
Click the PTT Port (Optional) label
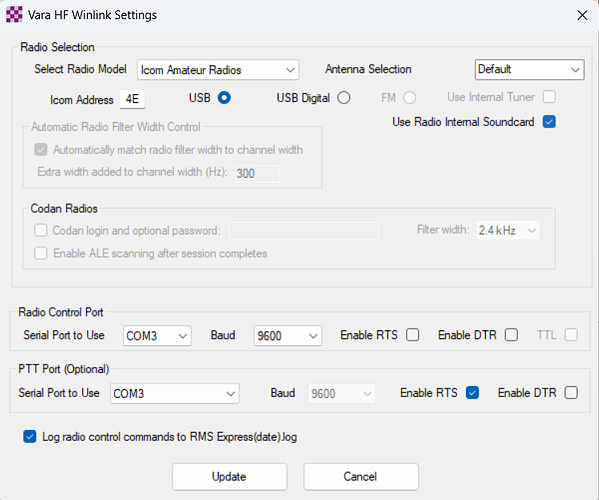pos(64,369)
